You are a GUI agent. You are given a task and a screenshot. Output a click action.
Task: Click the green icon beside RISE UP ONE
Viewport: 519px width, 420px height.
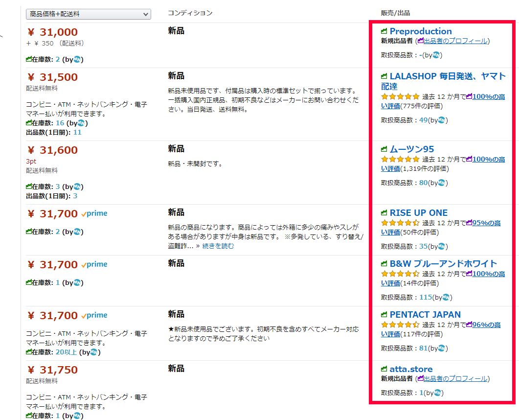pos(384,213)
